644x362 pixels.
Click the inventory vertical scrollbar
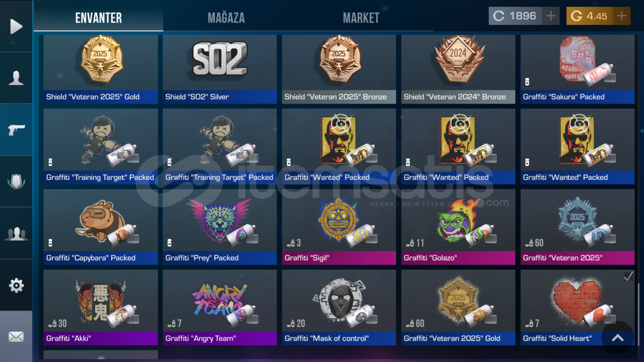(639, 315)
